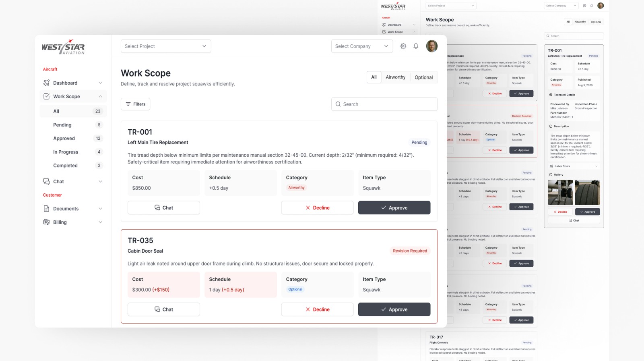Image resolution: width=644 pixels, height=361 pixels.
Task: Open Select Project dropdown in background window
Action: (451, 6)
